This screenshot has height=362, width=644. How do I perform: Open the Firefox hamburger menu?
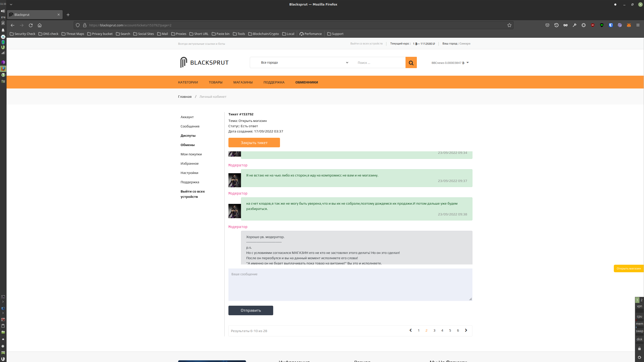point(638,25)
